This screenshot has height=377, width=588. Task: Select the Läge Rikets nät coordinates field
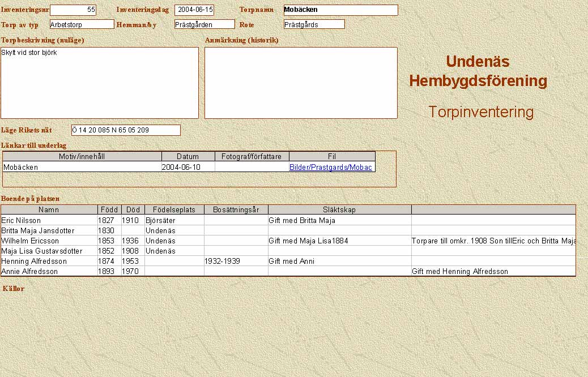pyautogui.click(x=126, y=130)
